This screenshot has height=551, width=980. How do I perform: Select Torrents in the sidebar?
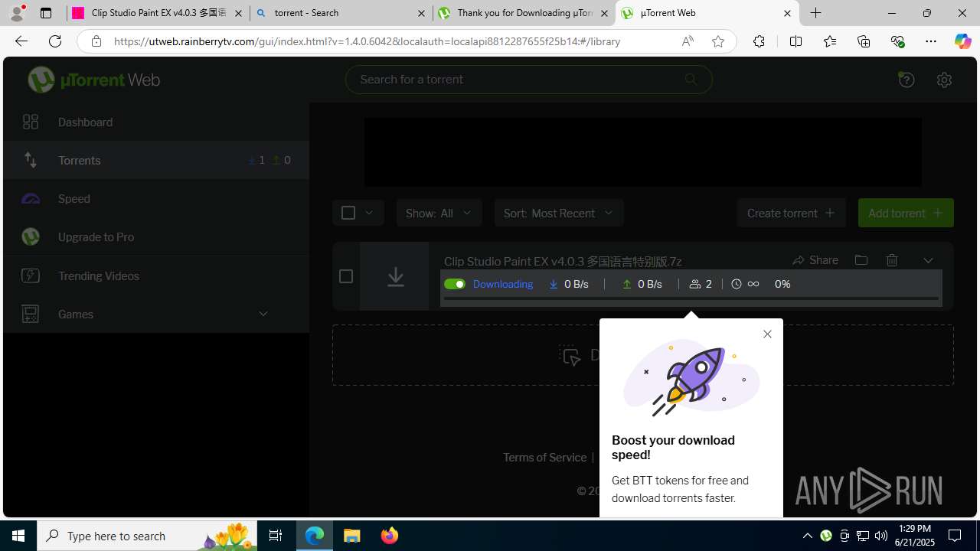156,160
